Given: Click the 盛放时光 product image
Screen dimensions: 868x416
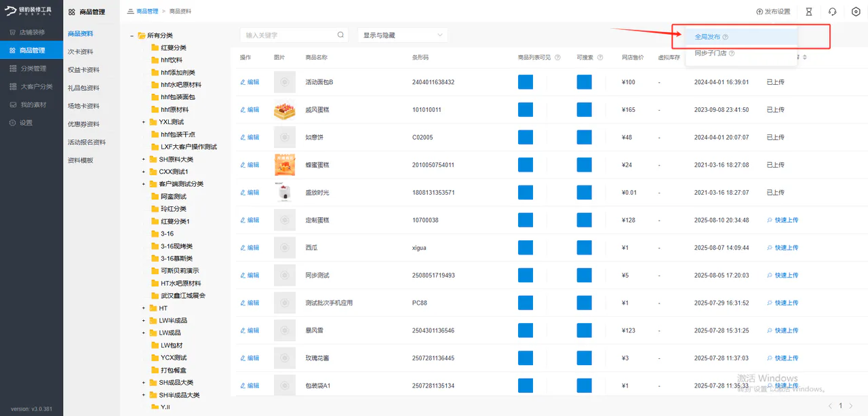Looking at the screenshot, I should pyautogui.click(x=285, y=193).
